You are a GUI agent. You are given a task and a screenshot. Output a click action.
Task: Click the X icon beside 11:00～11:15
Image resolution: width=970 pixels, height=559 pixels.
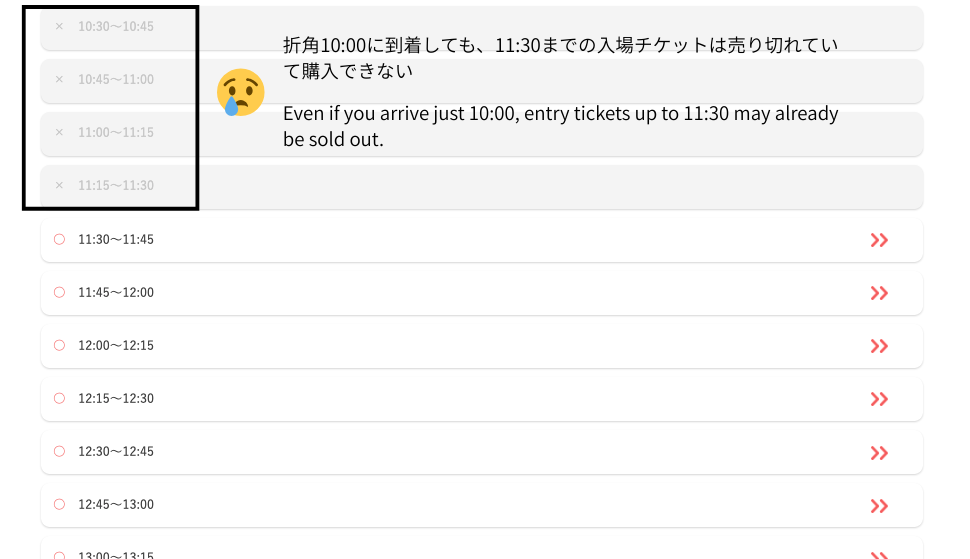pos(59,132)
